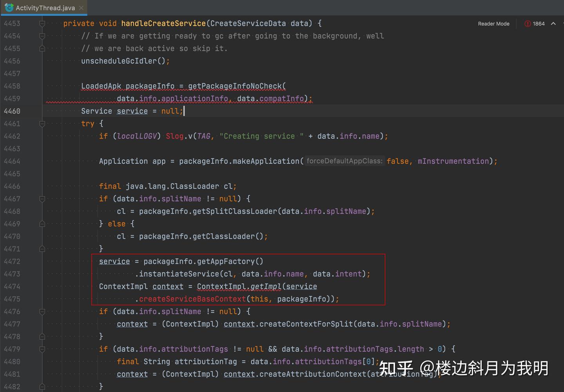Collapse comment end fold marker at line 4455
Viewport: 564px width, 392px height.
pyautogui.click(x=42, y=49)
